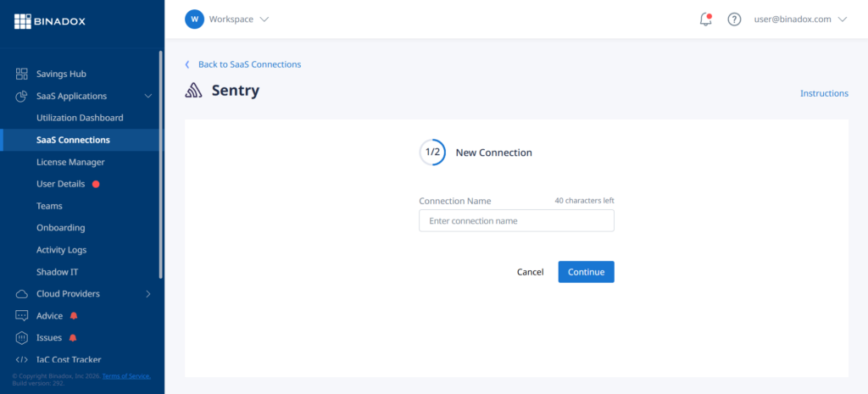Screen dimensions: 868x394
Task: Click the SaaS Applications pie icon
Action: pos(21,97)
